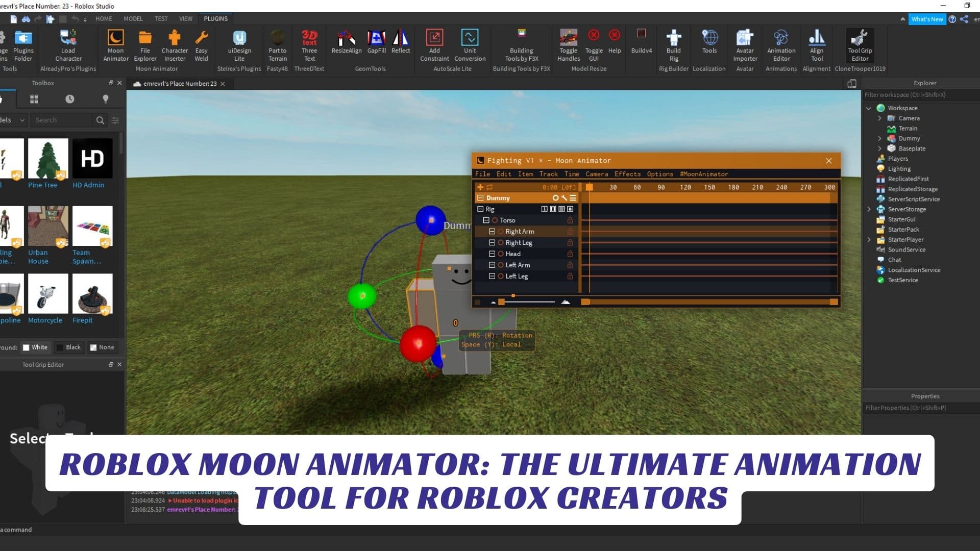Click the red rotation handle sphere
Screen dimensions: 980x551
point(418,344)
